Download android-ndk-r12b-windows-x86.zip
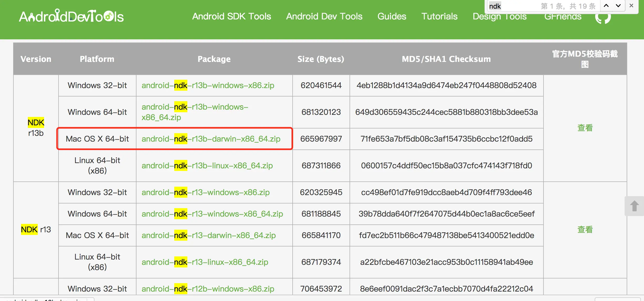This screenshot has width=644, height=301. tap(208, 289)
